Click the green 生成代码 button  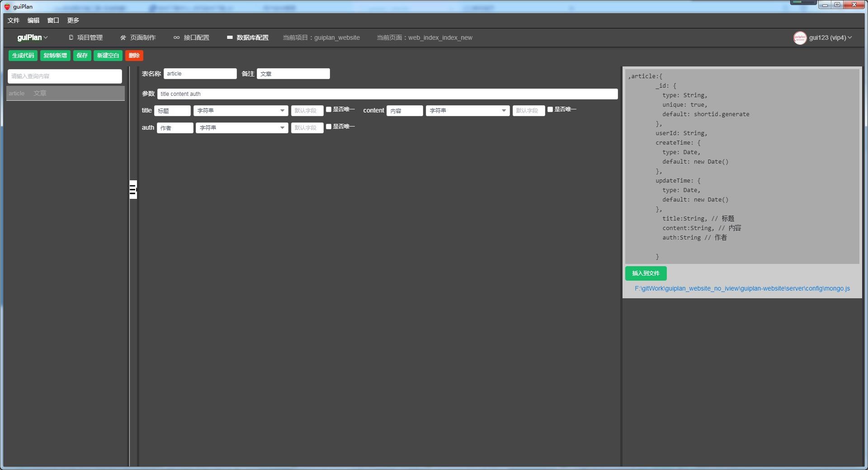point(23,56)
